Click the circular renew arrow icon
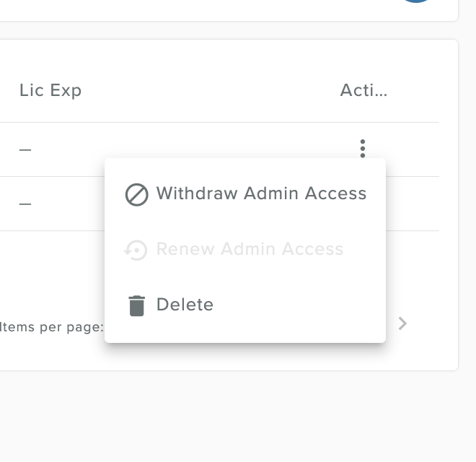Screen dimensions: 476x462 (x=136, y=250)
